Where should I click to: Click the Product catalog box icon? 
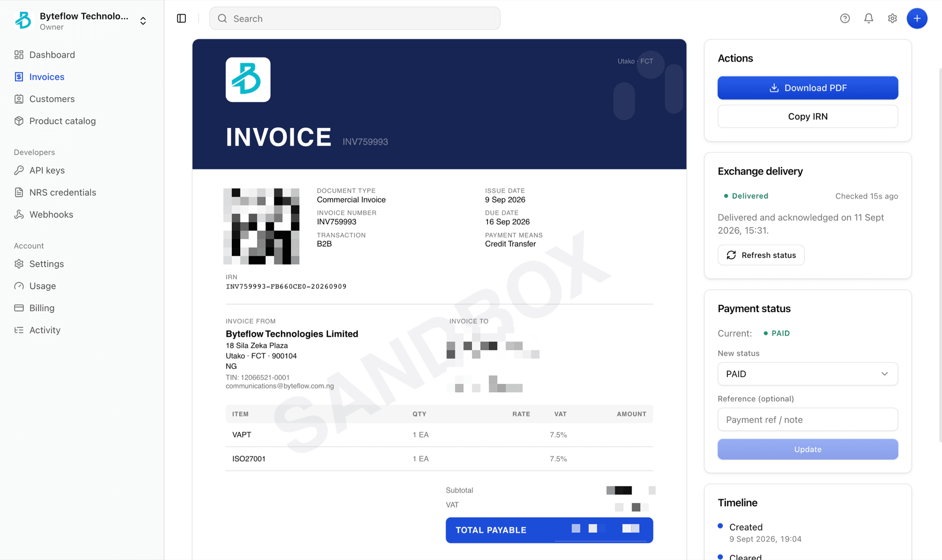coord(19,121)
